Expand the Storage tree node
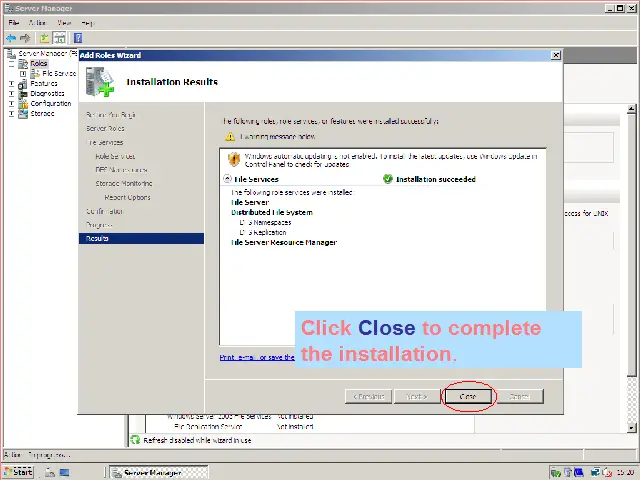 [x=11, y=114]
